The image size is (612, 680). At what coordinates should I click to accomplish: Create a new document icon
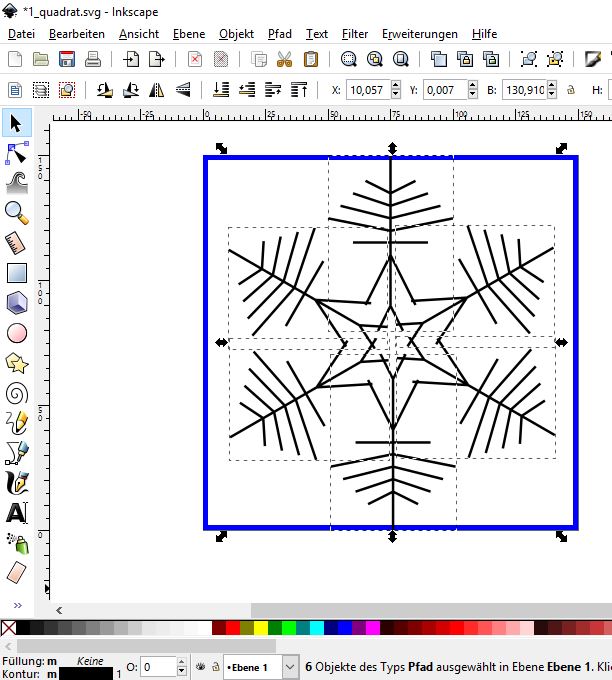[15, 59]
